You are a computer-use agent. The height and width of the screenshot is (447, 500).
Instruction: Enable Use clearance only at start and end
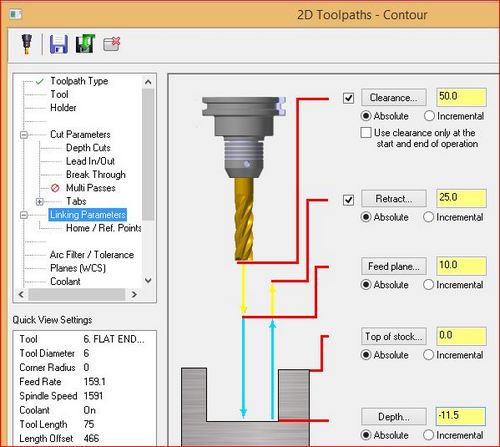366,132
